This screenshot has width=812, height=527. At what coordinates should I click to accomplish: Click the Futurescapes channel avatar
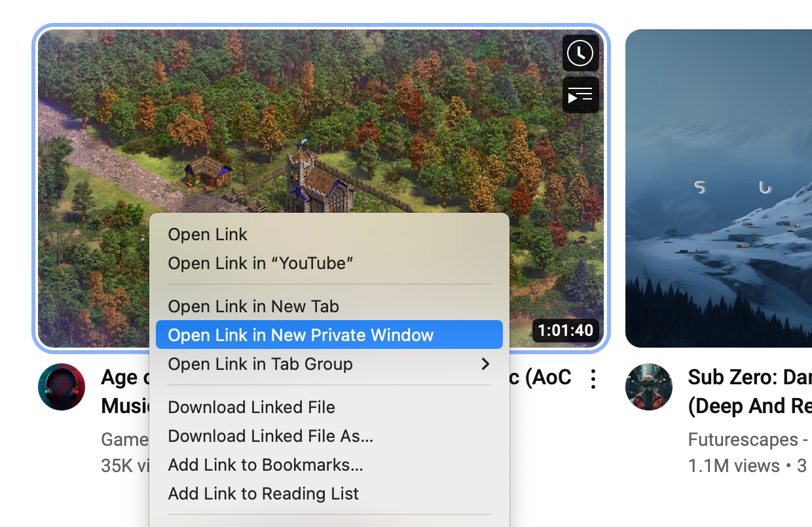(648, 387)
